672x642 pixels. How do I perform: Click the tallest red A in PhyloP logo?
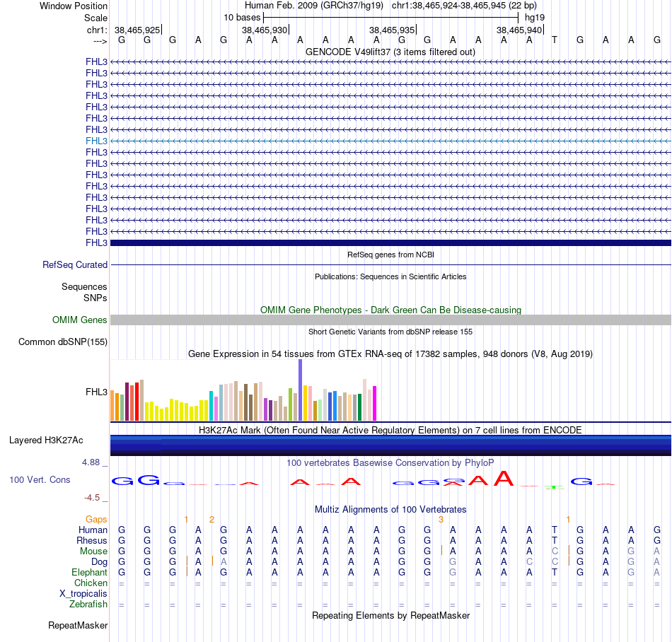coord(504,478)
